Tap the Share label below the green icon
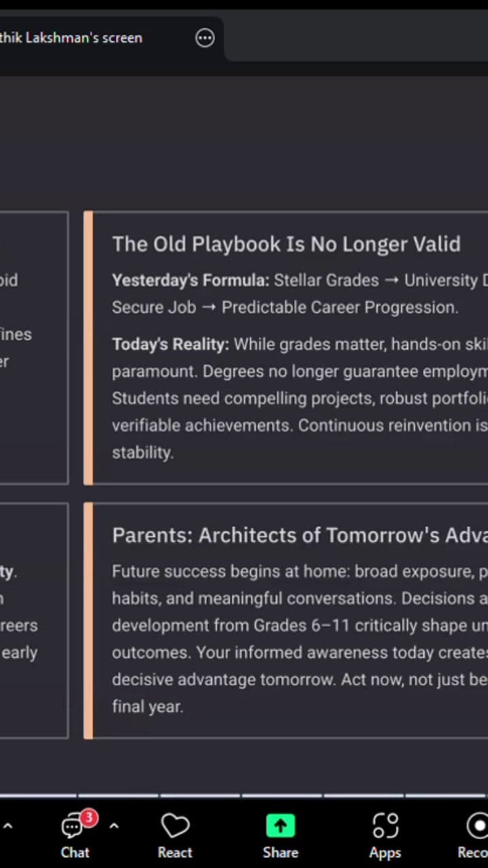Image resolution: width=488 pixels, height=868 pixels. click(x=281, y=852)
